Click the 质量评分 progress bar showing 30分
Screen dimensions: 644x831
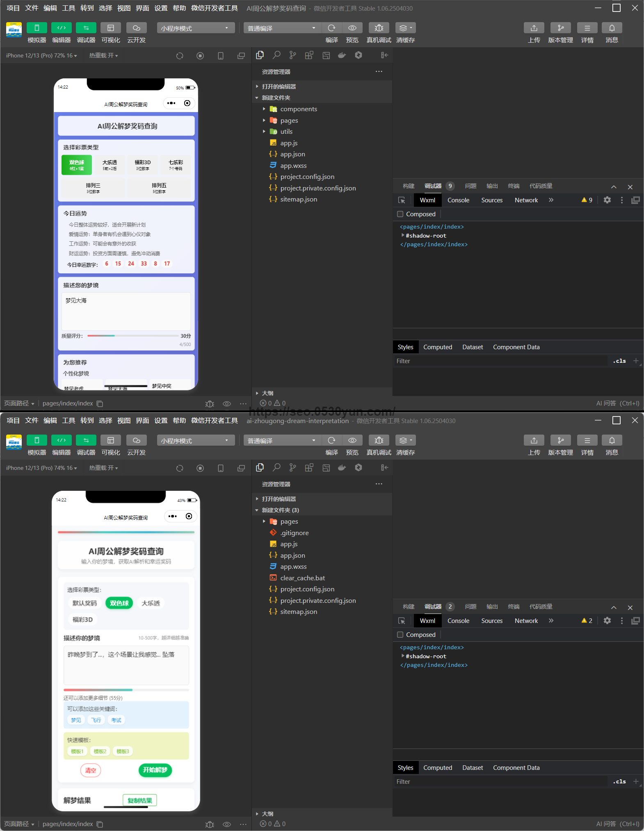click(x=133, y=336)
